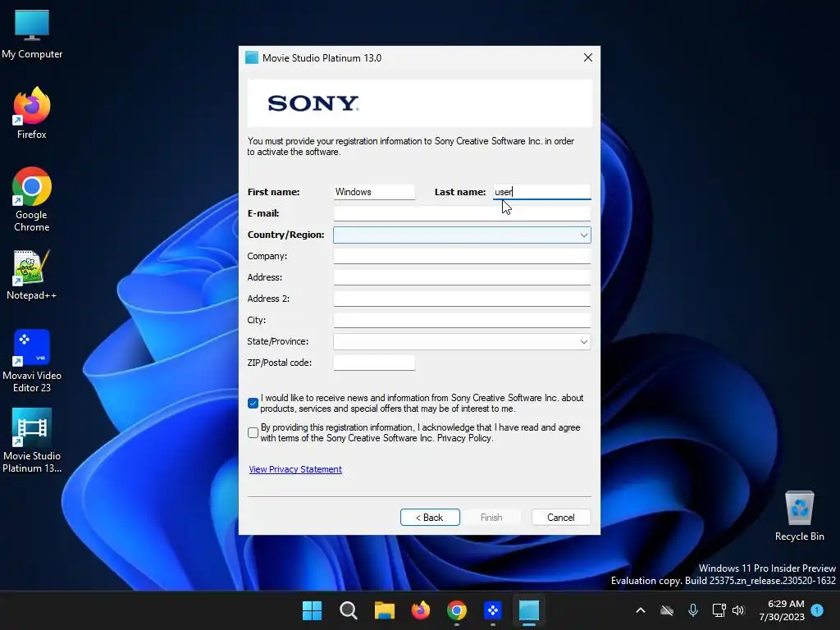Viewport: 840px width, 630px height.
Task: Click the Last name field
Action: pyautogui.click(x=541, y=192)
